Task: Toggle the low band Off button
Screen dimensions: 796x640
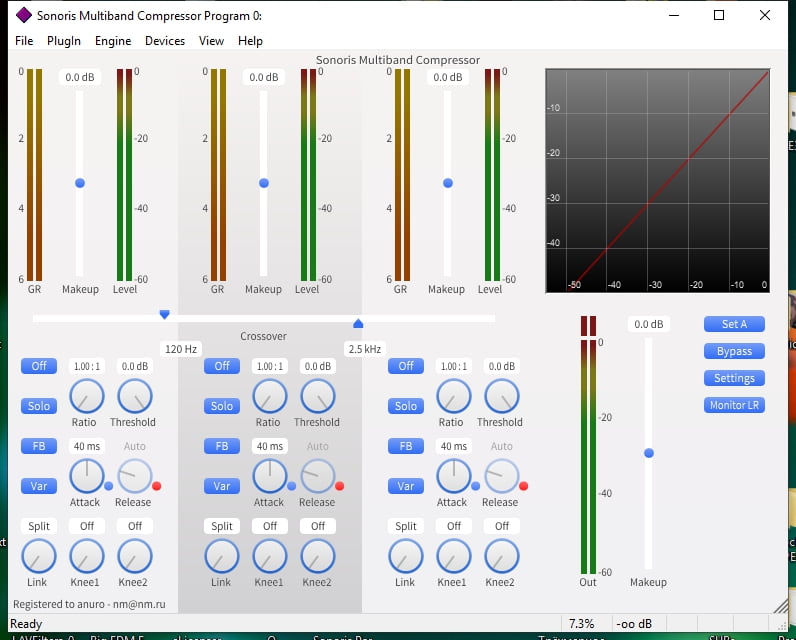Action: [x=39, y=366]
